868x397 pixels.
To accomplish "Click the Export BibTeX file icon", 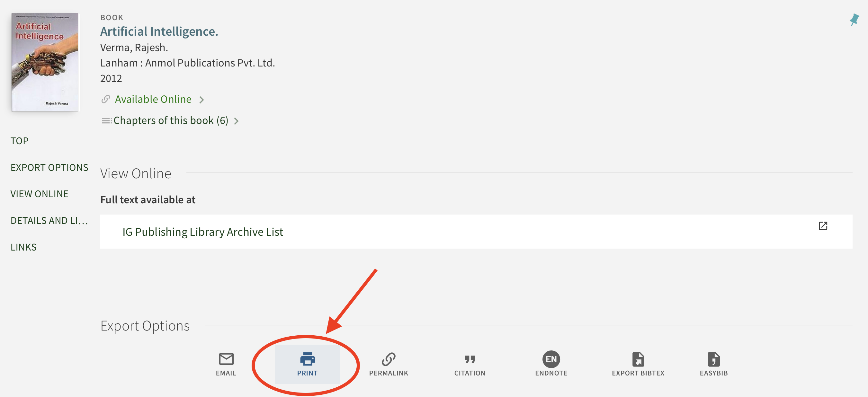I will pyautogui.click(x=638, y=359).
